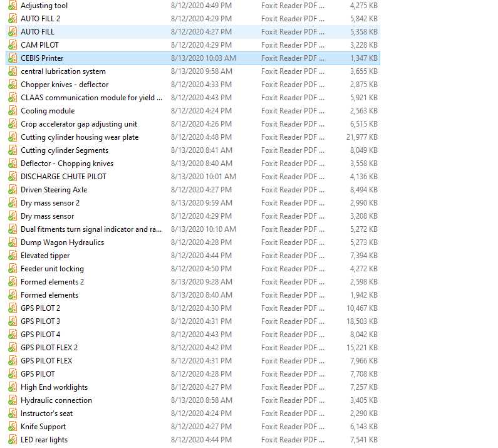Click the Feeder unit locking file
Screen dimensions: 498x448
[x=53, y=269]
